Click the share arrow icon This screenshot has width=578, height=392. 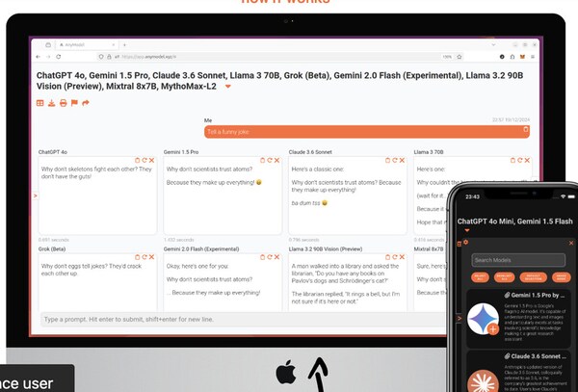pyautogui.click(x=86, y=102)
